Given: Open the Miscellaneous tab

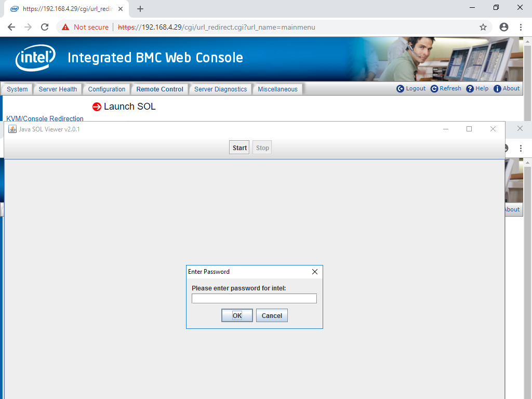Looking at the screenshot, I should [x=277, y=89].
